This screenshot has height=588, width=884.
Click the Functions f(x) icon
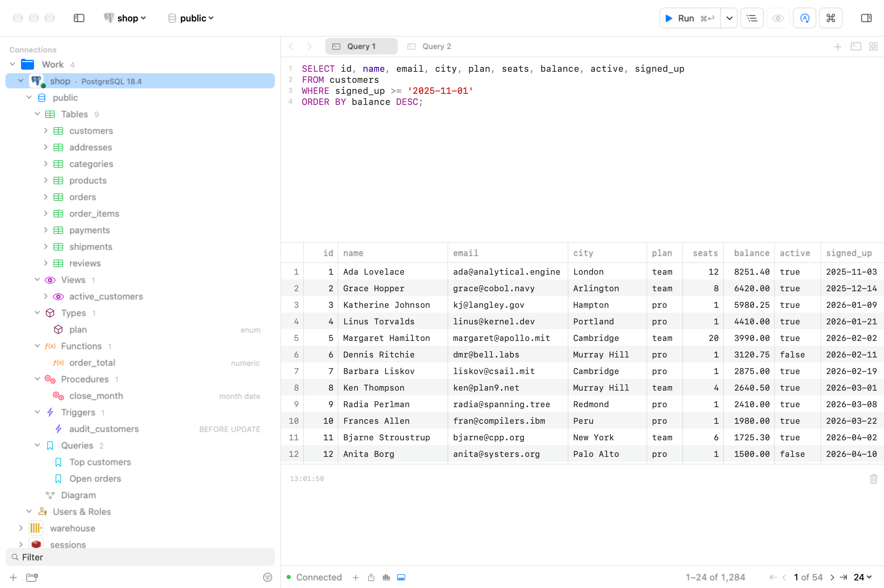[x=50, y=346]
